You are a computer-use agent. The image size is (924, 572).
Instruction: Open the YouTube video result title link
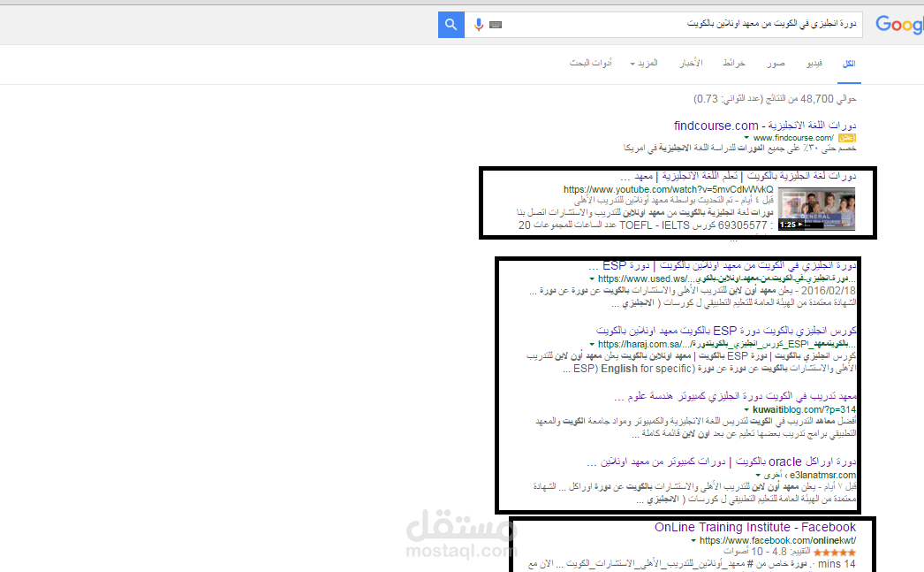pos(738,176)
